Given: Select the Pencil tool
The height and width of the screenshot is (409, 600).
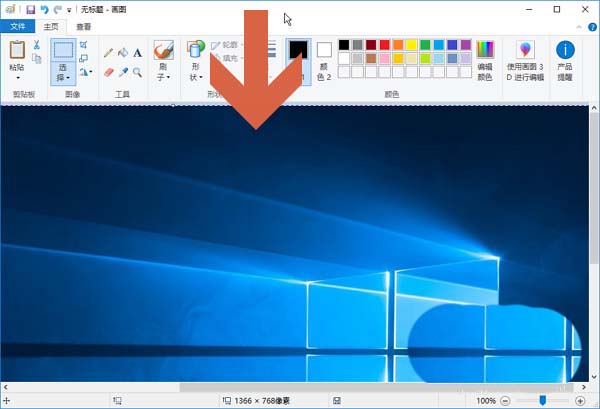Looking at the screenshot, I should [x=108, y=53].
